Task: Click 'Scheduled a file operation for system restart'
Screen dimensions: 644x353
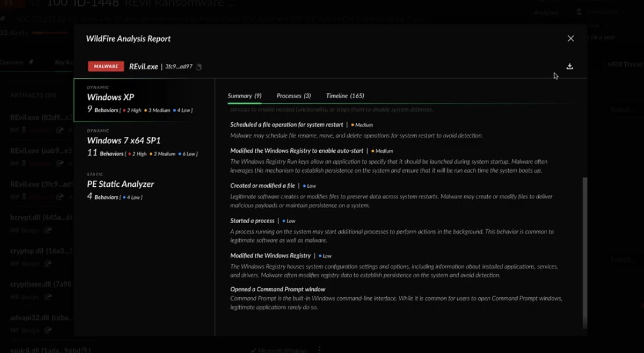Action: [287, 125]
